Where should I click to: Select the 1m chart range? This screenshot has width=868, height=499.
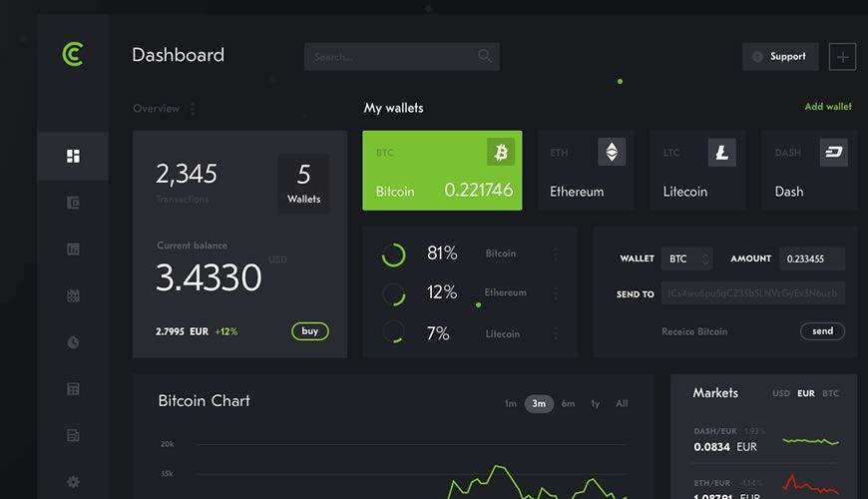511,404
